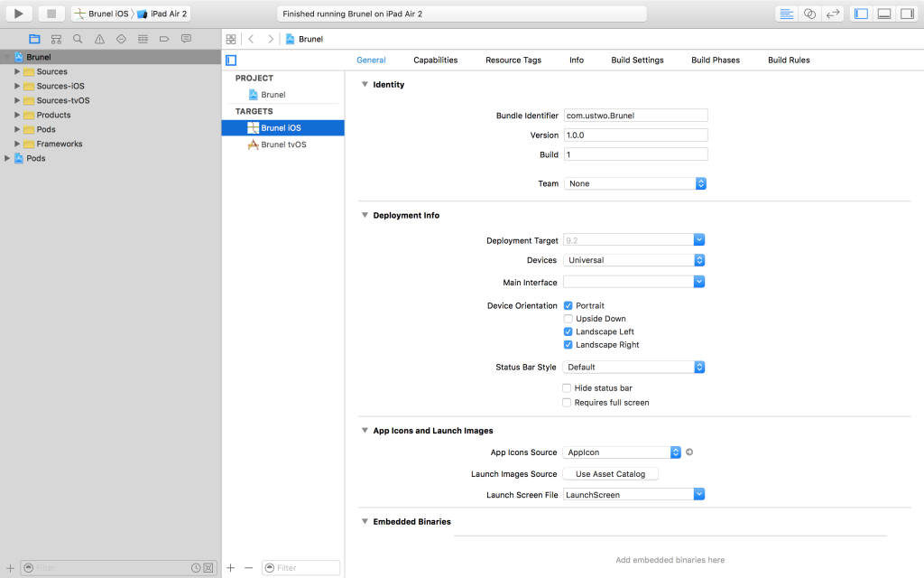Collapse the Identity section
The width and height of the screenshot is (924, 578).
365,84
